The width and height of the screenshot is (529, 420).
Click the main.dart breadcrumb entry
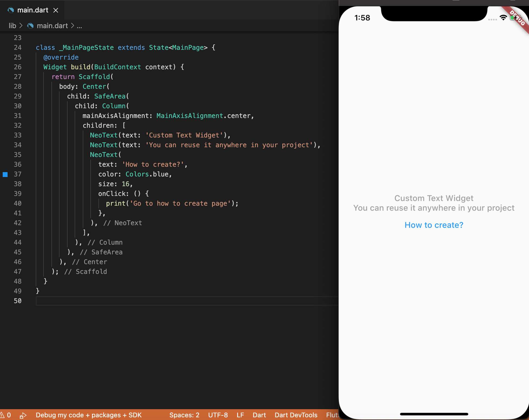52,26
